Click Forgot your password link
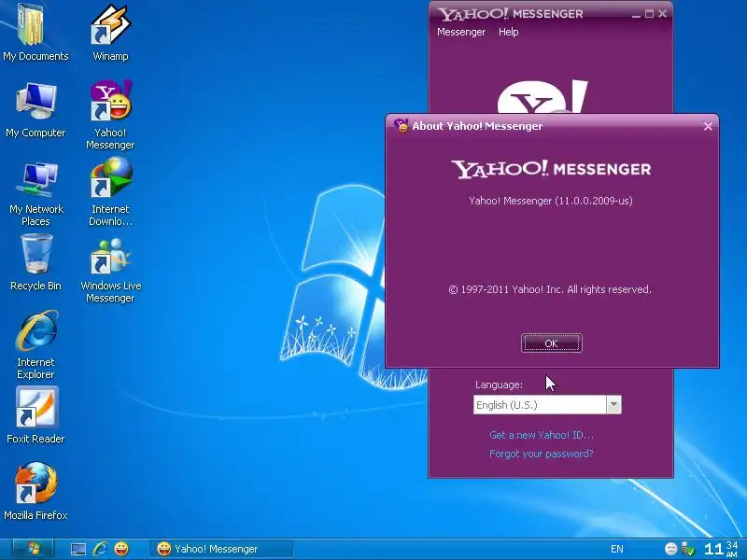Image resolution: width=747 pixels, height=560 pixels. click(542, 454)
